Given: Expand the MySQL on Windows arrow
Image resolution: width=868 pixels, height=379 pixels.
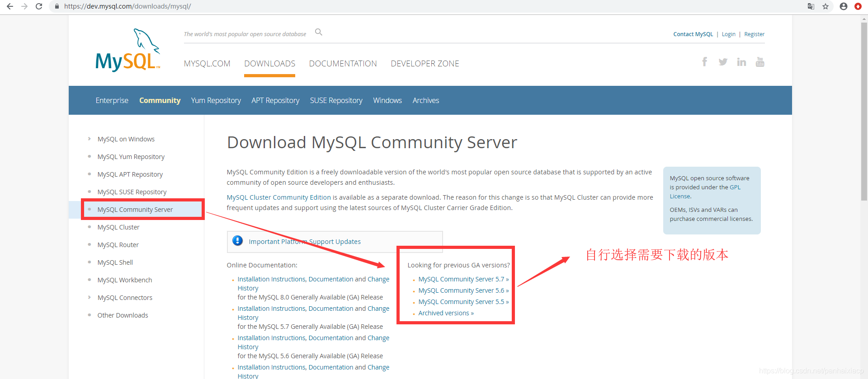Looking at the screenshot, I should (x=89, y=139).
